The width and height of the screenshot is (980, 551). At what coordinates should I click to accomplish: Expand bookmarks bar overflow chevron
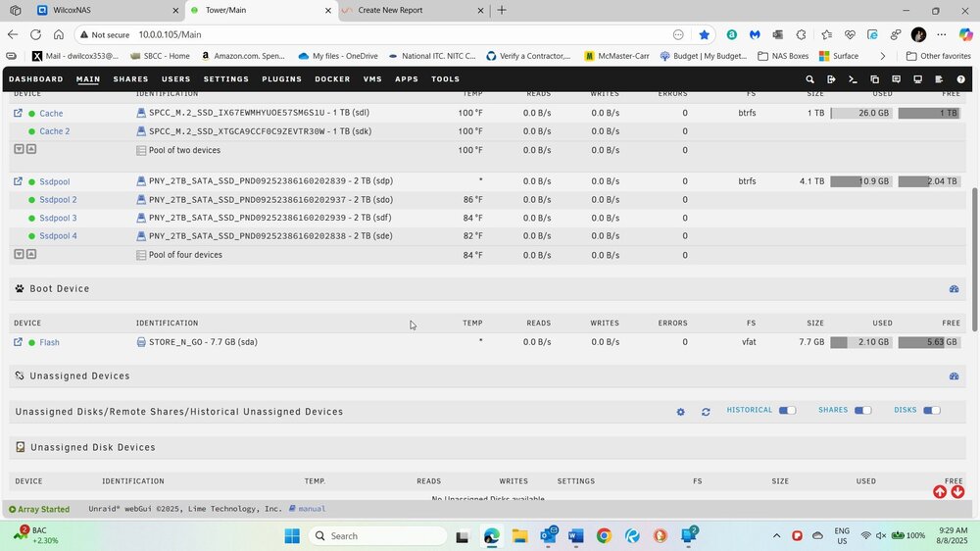coord(883,56)
